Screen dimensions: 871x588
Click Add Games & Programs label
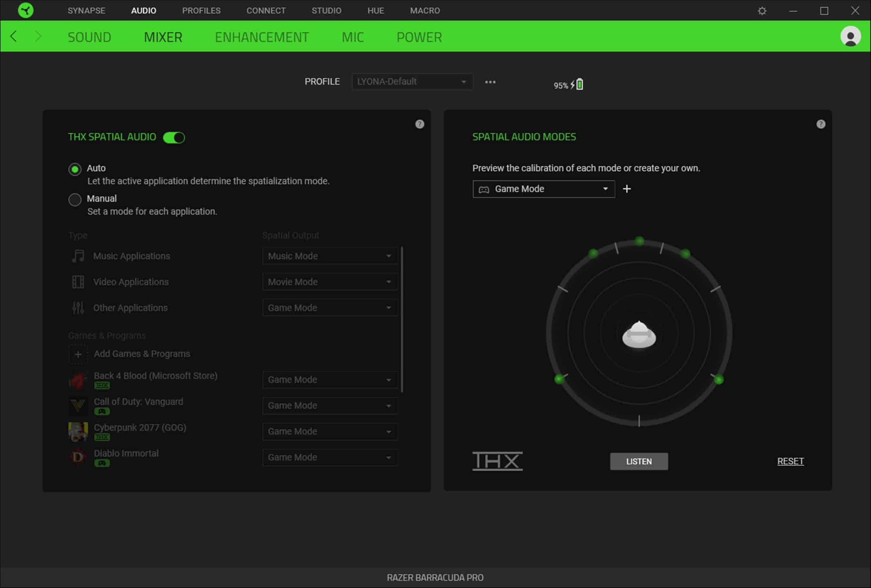tap(142, 354)
